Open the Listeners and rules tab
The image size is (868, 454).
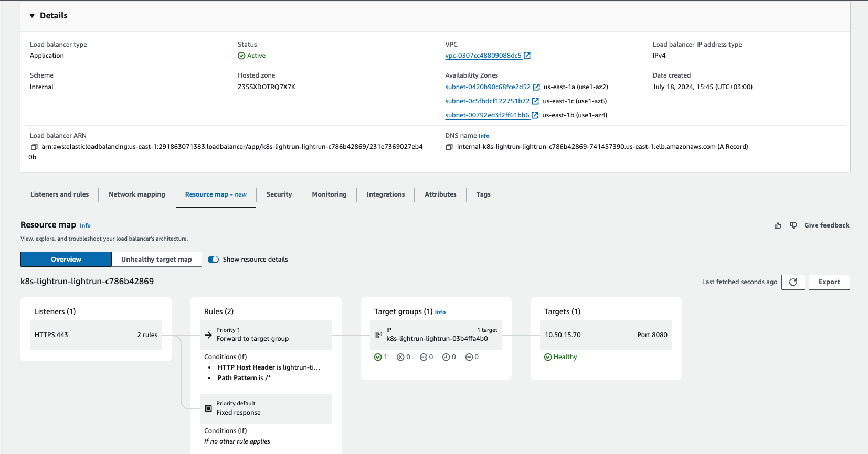tap(59, 194)
